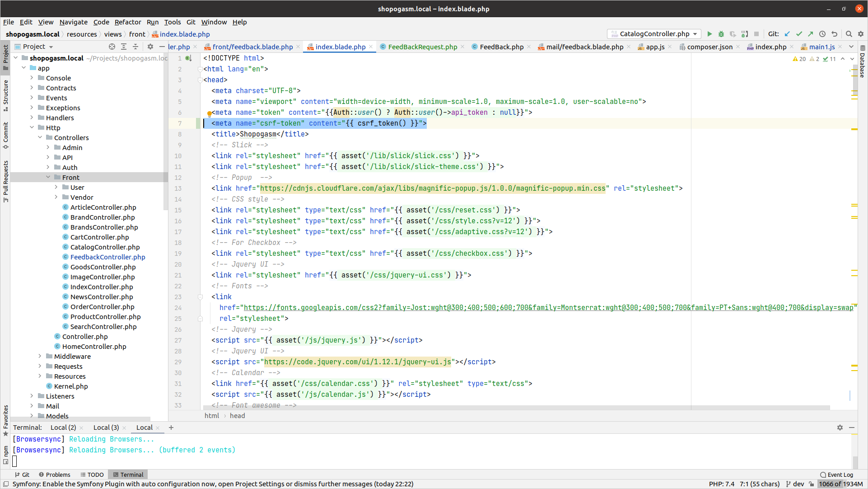Toggle the Favorites tool window

click(x=5, y=420)
